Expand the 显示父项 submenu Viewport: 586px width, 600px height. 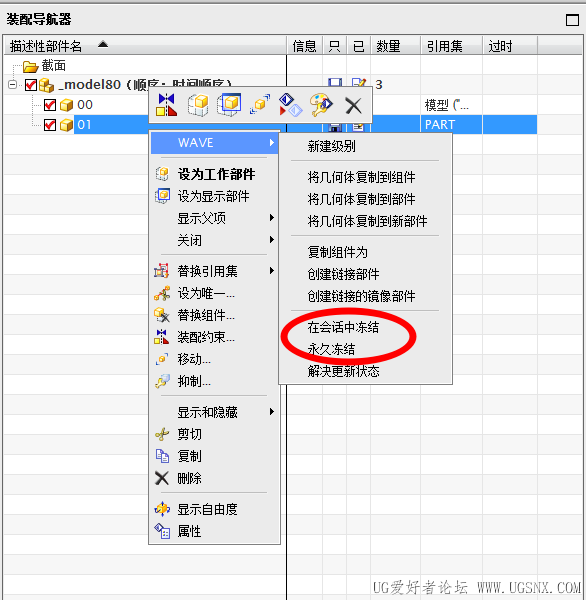(x=272, y=218)
